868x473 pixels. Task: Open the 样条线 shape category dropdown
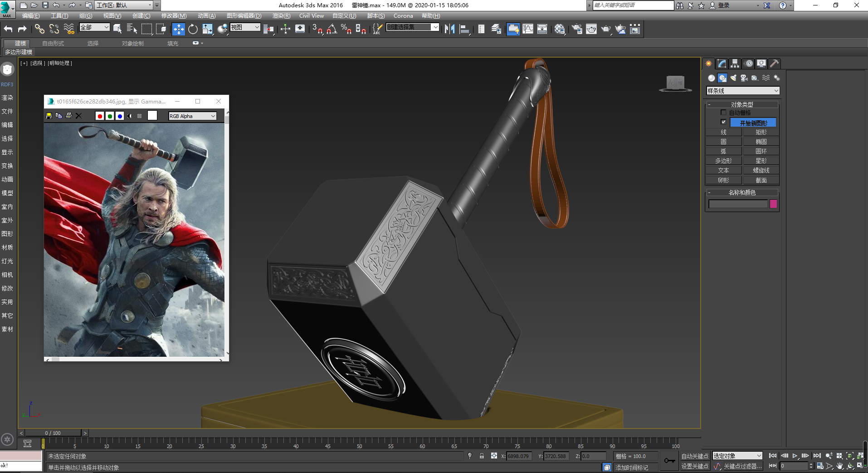pos(743,91)
